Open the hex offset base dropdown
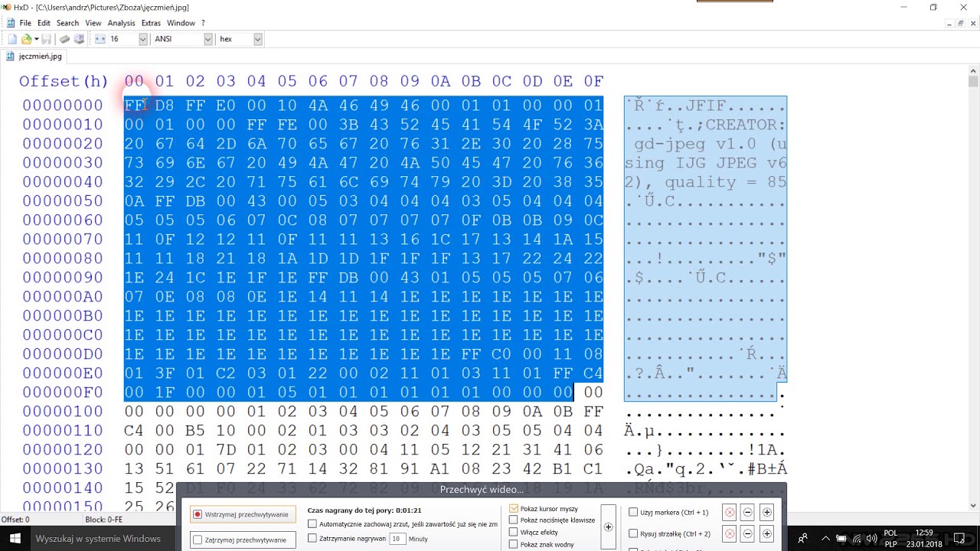 click(257, 39)
